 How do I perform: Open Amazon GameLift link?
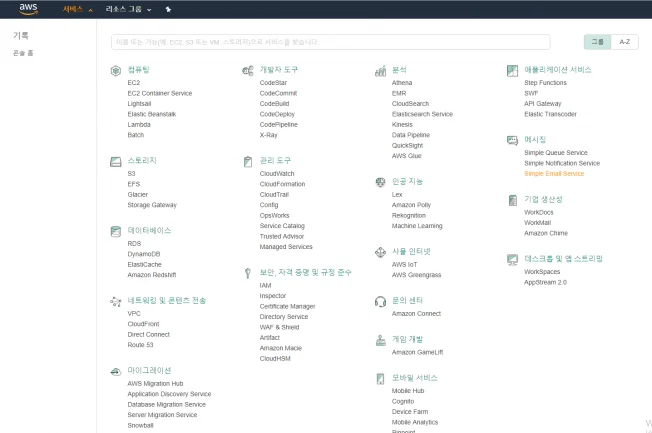pos(417,352)
